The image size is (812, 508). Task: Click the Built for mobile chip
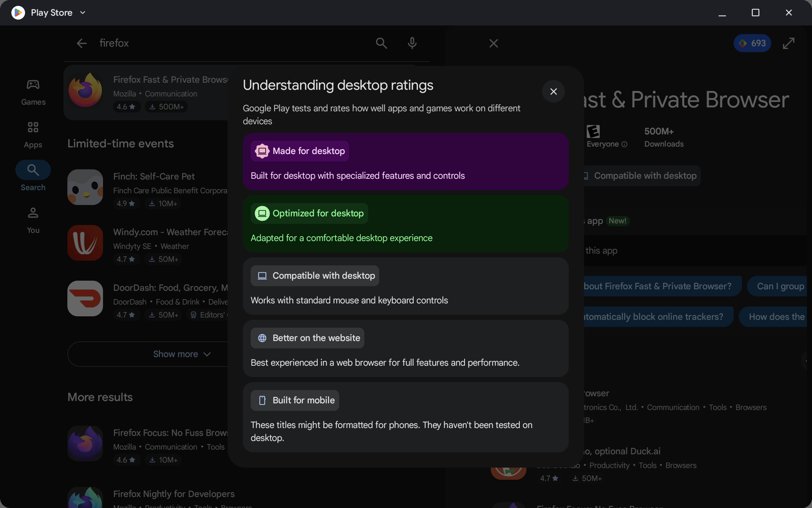click(295, 400)
